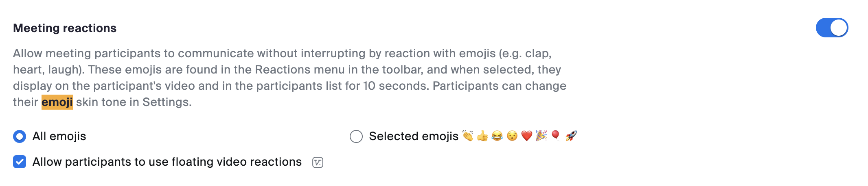Click the clapping hands emoji

[468, 136]
